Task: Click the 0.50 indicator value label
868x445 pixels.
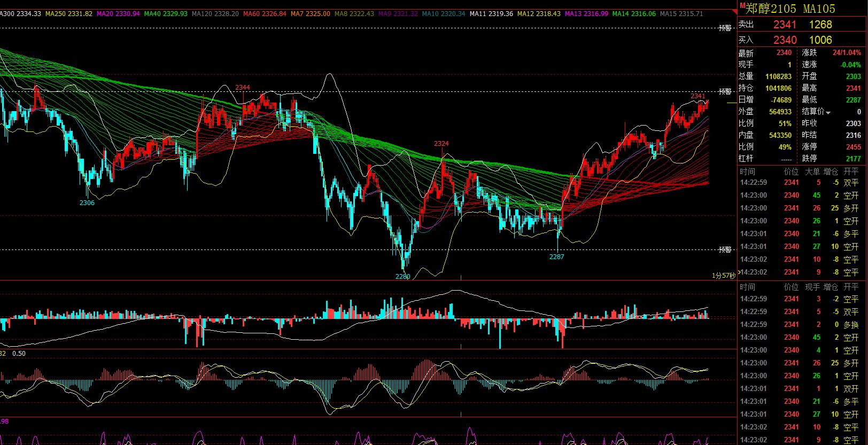Action: point(19,354)
